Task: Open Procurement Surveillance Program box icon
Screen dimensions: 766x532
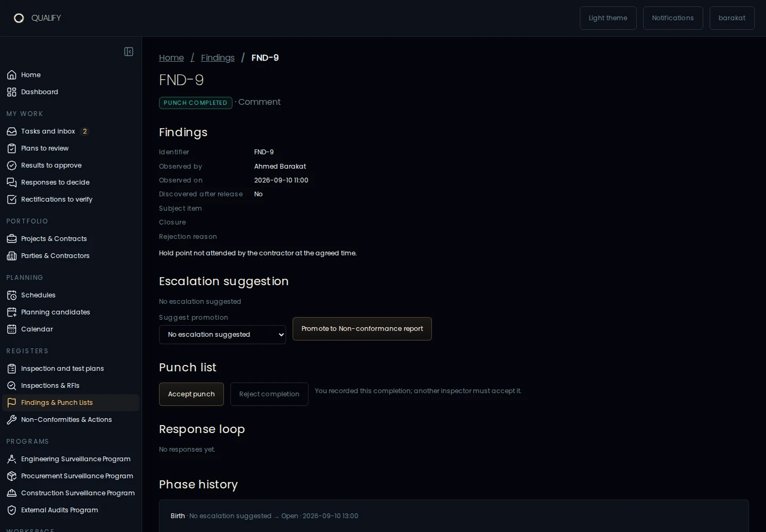Action: pyautogui.click(x=12, y=476)
